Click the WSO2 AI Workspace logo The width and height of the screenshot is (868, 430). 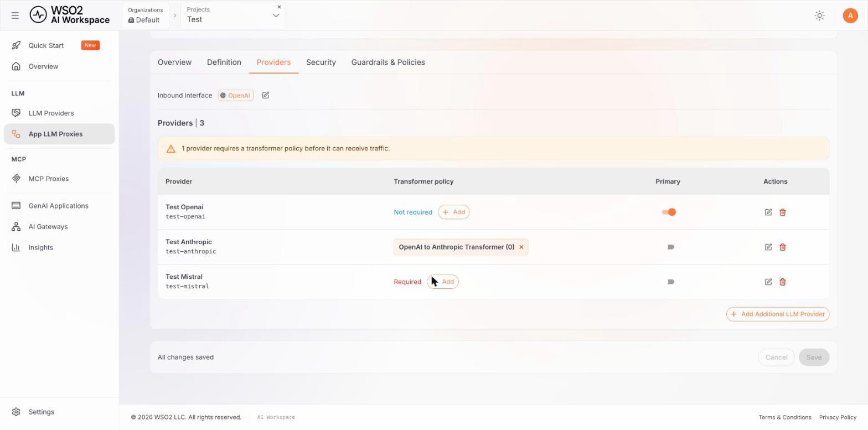[70, 15]
